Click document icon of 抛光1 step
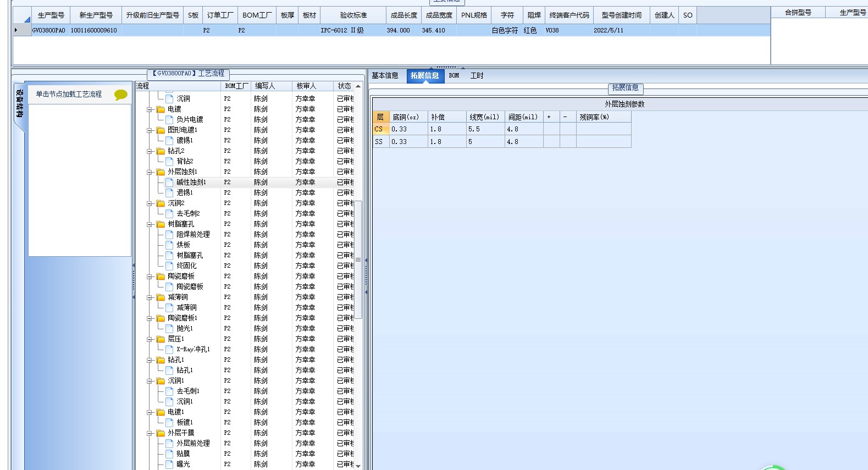Image resolution: width=868 pixels, height=470 pixels. 169,328
